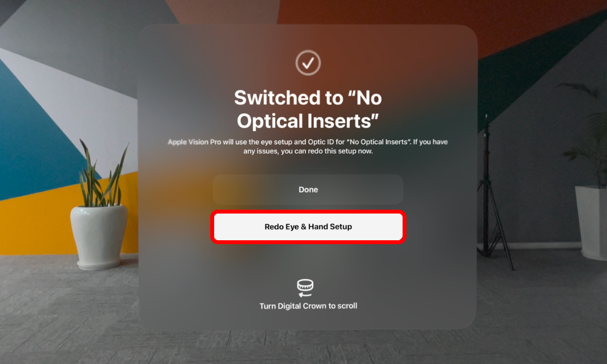Click the white pot under the snake plant
This screenshot has height=364, width=607.
point(99,235)
